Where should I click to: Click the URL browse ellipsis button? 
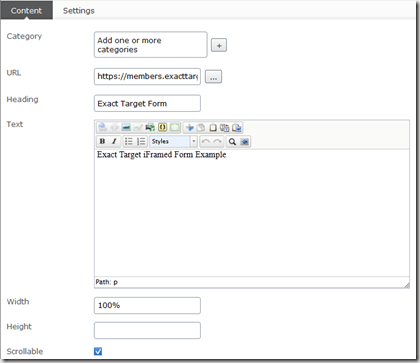pos(213,77)
